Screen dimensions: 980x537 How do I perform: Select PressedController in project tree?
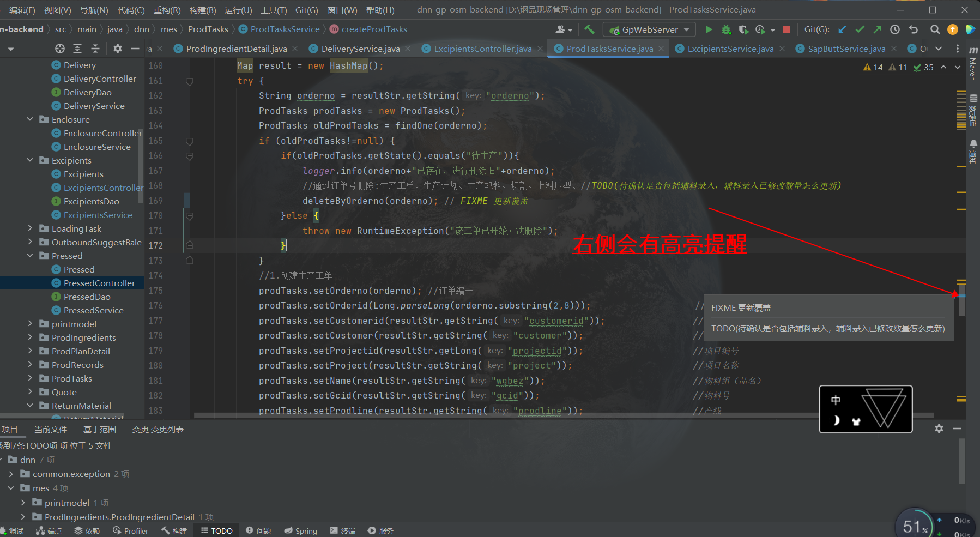pyautogui.click(x=99, y=283)
